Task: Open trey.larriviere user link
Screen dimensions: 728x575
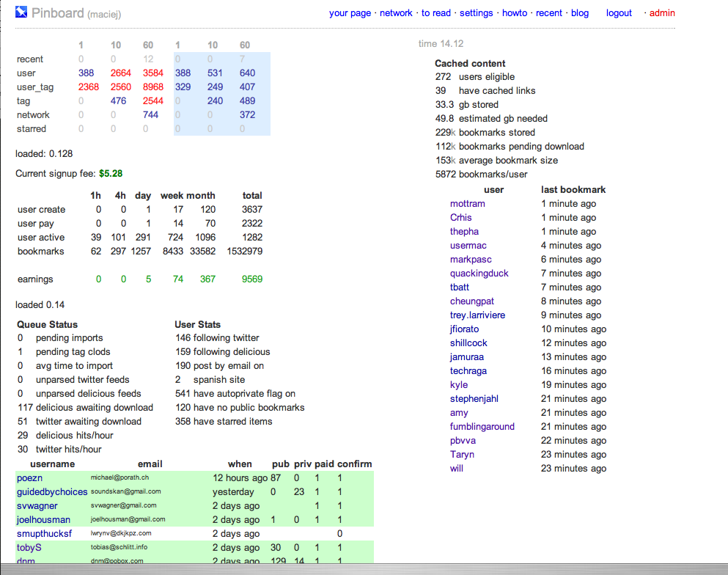Action: point(477,315)
